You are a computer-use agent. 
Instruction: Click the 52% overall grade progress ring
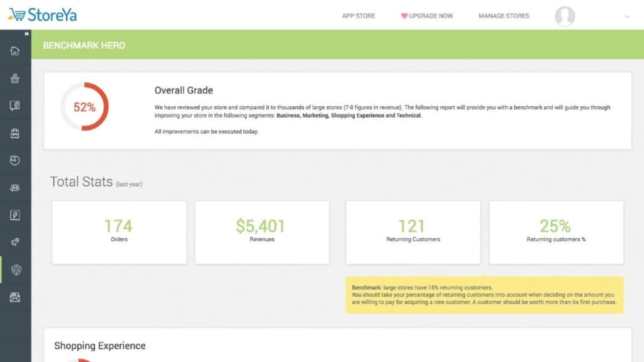pos(84,107)
